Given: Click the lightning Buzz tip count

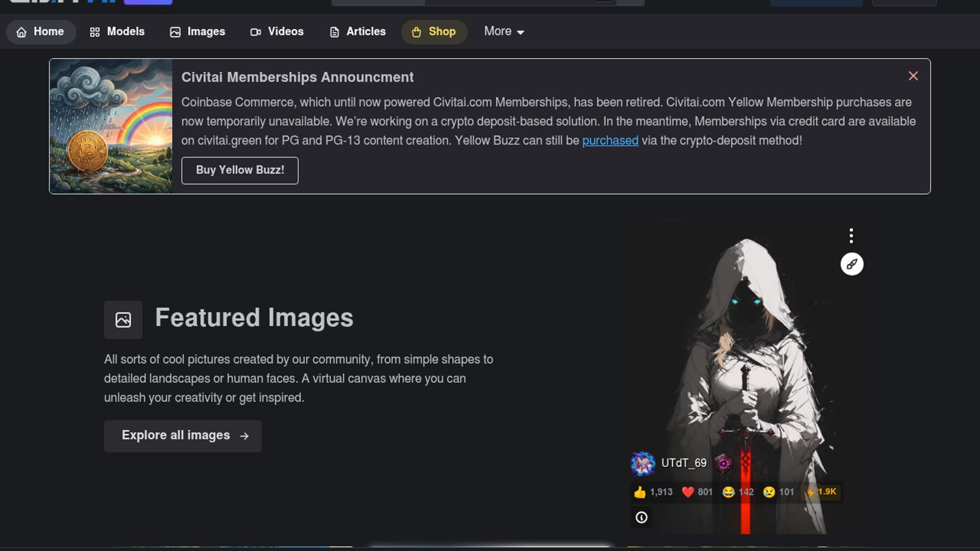Looking at the screenshot, I should [821, 492].
